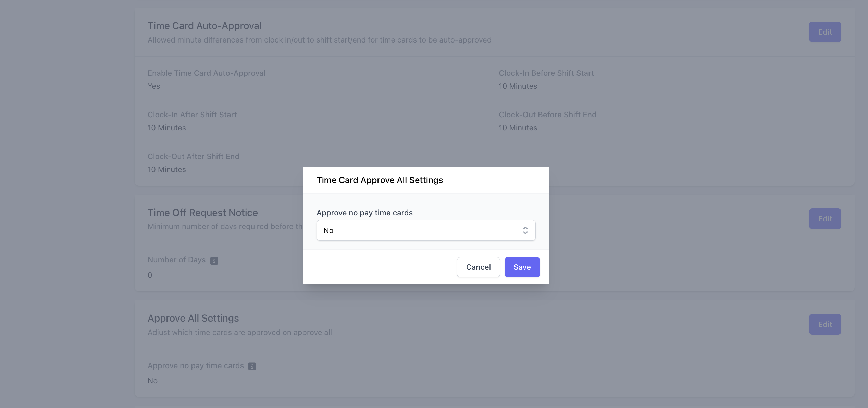
Task: Click the Clock-Out Before Shift End label
Action: [547, 115]
